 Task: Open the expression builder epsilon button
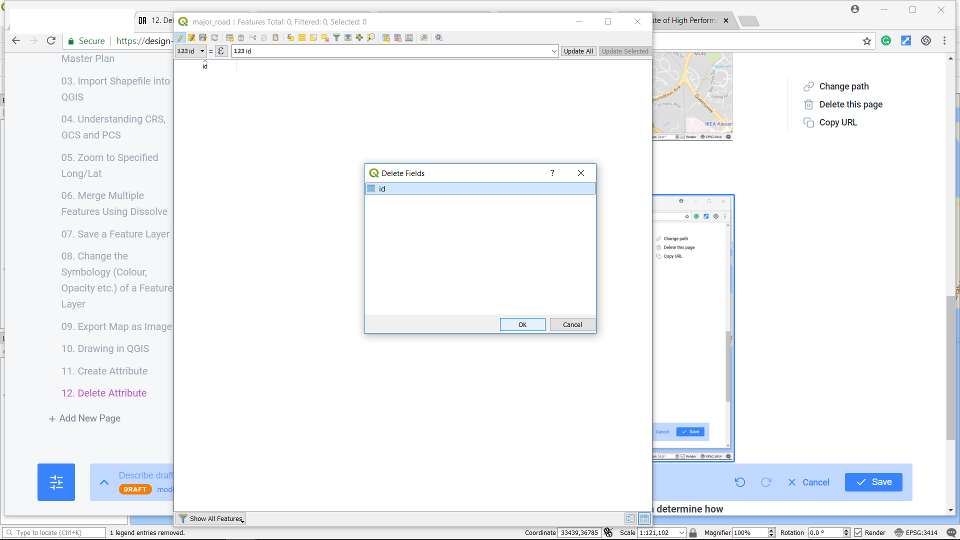point(221,51)
